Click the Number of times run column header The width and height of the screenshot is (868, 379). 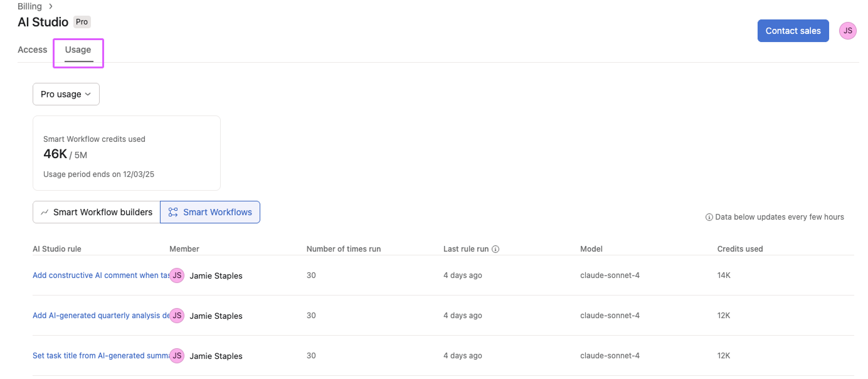343,249
